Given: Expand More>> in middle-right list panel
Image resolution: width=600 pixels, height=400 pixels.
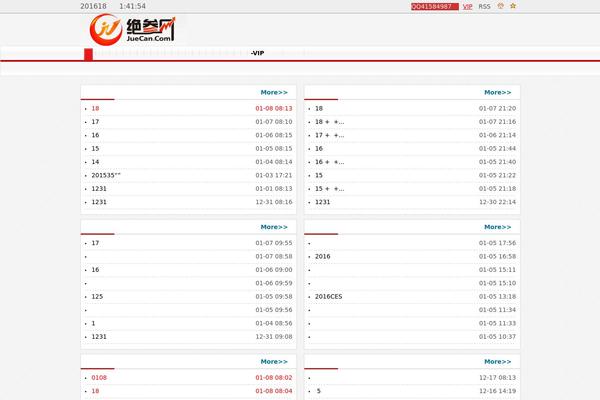Looking at the screenshot, I should click(x=497, y=227).
